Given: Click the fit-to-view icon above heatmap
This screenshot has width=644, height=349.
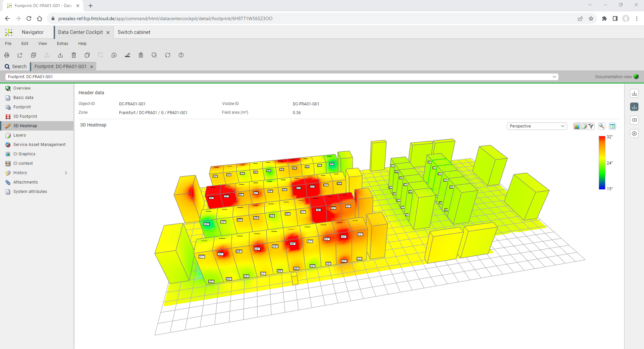Looking at the screenshot, I should 612,126.
